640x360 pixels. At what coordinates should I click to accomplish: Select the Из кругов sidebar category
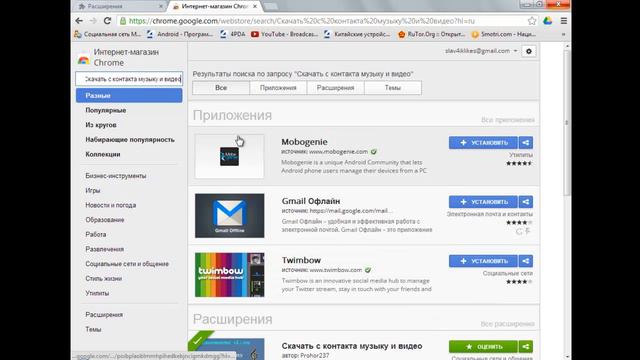click(x=101, y=125)
